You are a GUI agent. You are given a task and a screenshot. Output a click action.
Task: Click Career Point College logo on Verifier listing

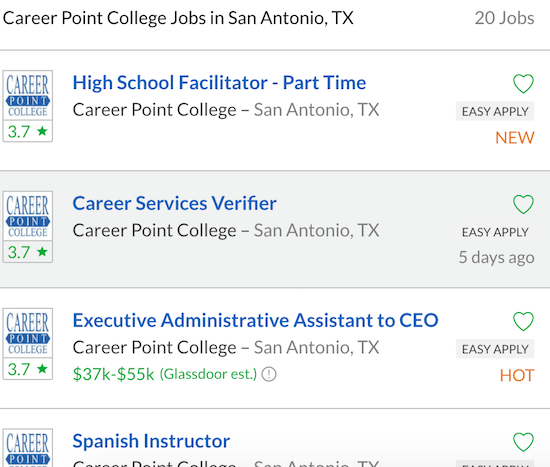coord(28,216)
